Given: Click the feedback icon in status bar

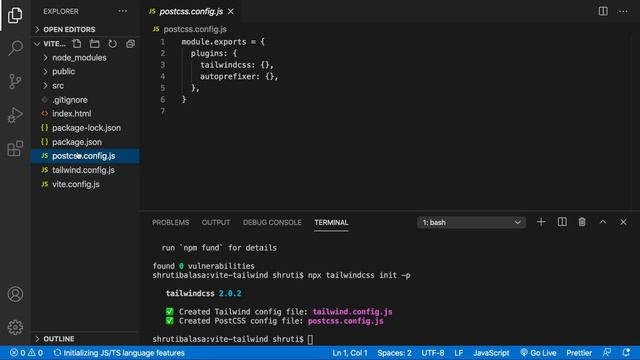Looking at the screenshot, I should pyautogui.click(x=607, y=353).
